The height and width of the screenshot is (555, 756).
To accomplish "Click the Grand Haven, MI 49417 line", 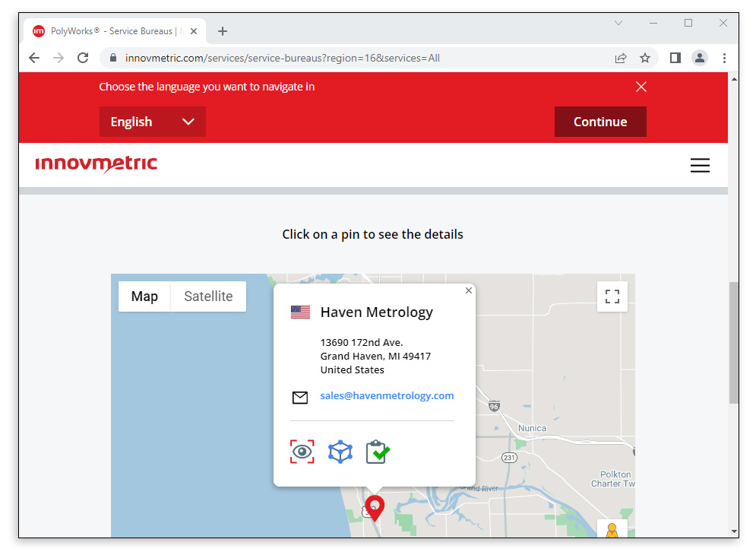I will click(x=375, y=356).
